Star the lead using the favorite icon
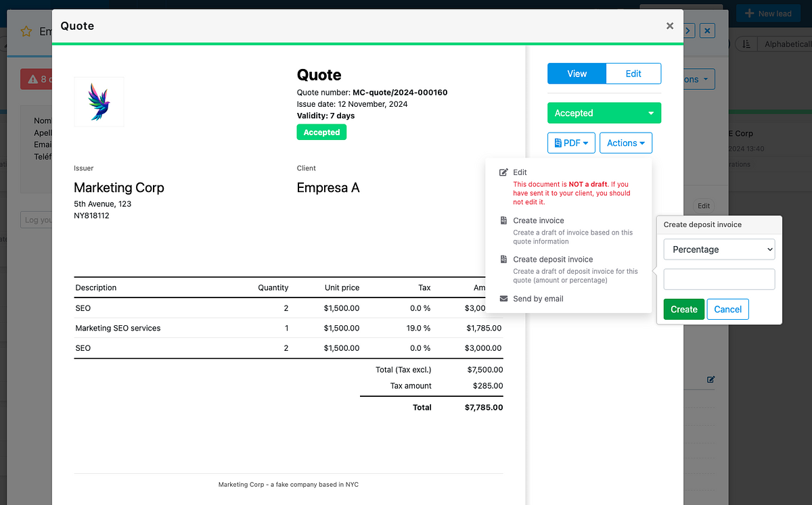This screenshot has height=505, width=812. click(x=26, y=31)
